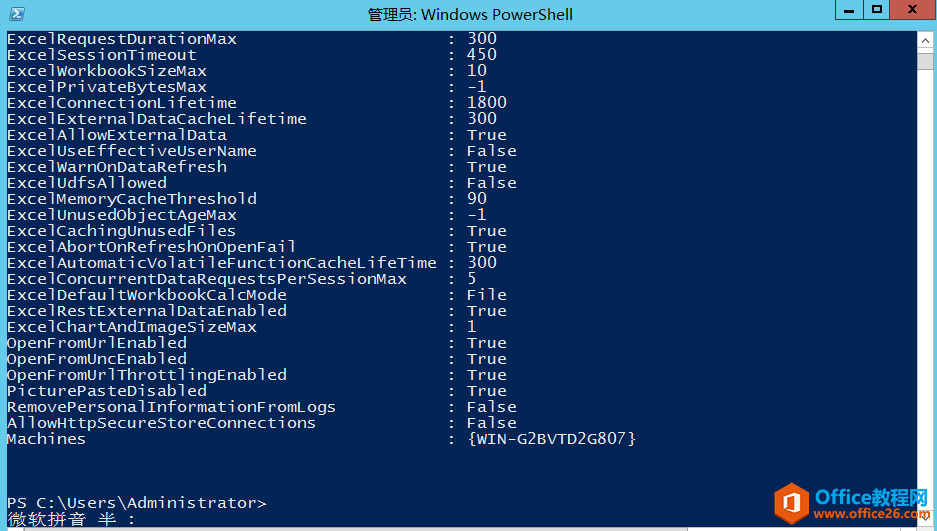The height and width of the screenshot is (531, 937).
Task: Maximize the PowerShell window
Action: 877,11
